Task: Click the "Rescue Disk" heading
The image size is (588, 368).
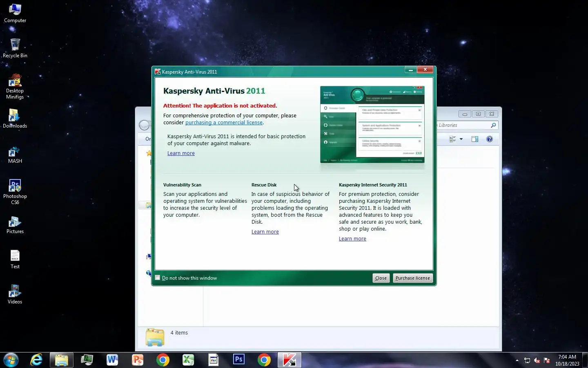Action: (x=264, y=185)
